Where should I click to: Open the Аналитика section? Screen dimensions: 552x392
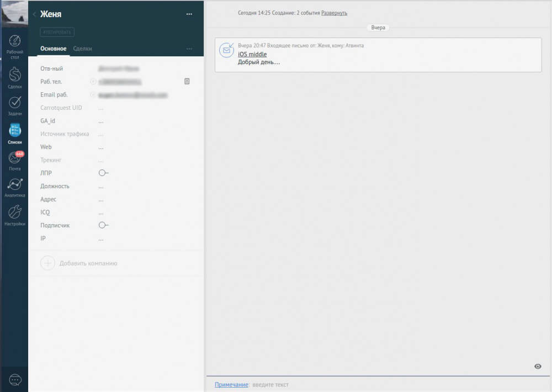(14, 187)
